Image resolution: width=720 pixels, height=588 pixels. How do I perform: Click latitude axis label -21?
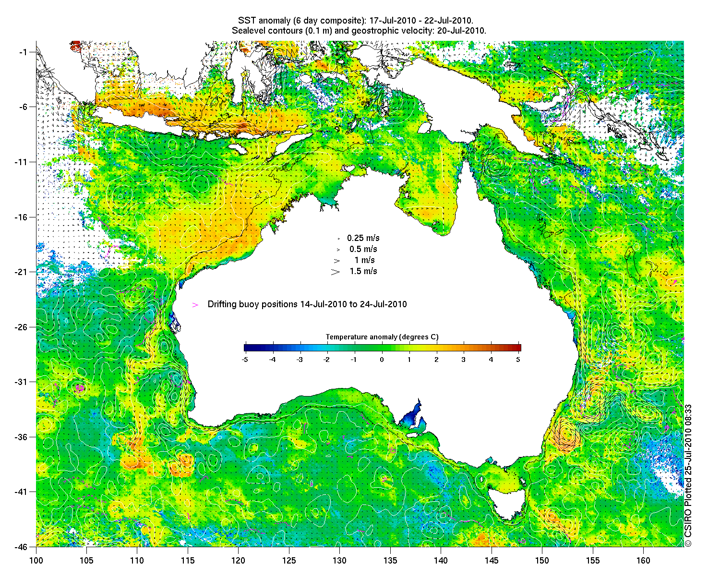tap(22, 272)
